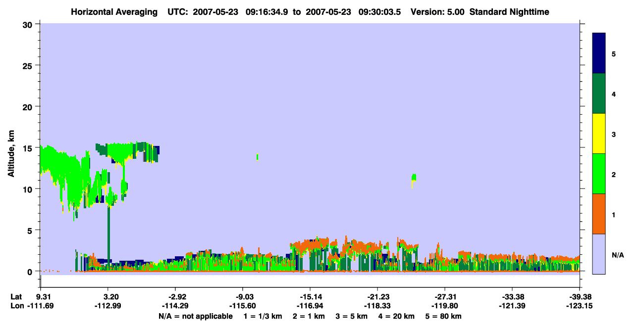Click the '5 = 80 km' legend note
Screen dimensions: 644x330
(443, 316)
